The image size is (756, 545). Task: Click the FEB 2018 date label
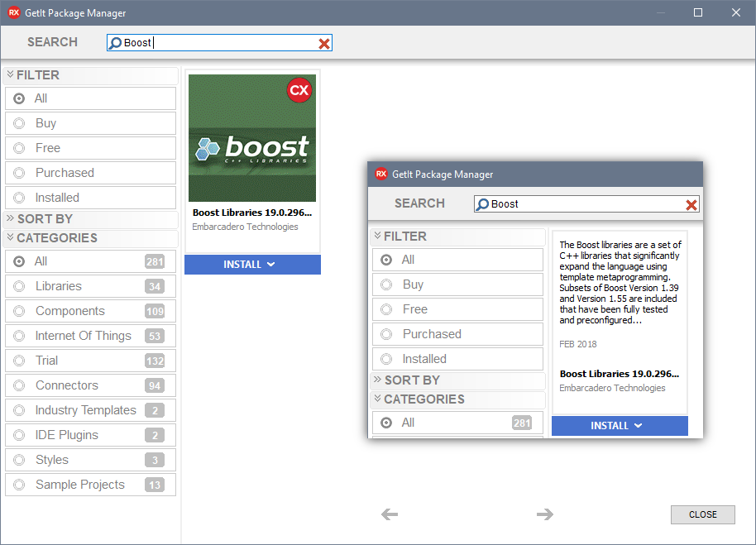click(x=577, y=344)
